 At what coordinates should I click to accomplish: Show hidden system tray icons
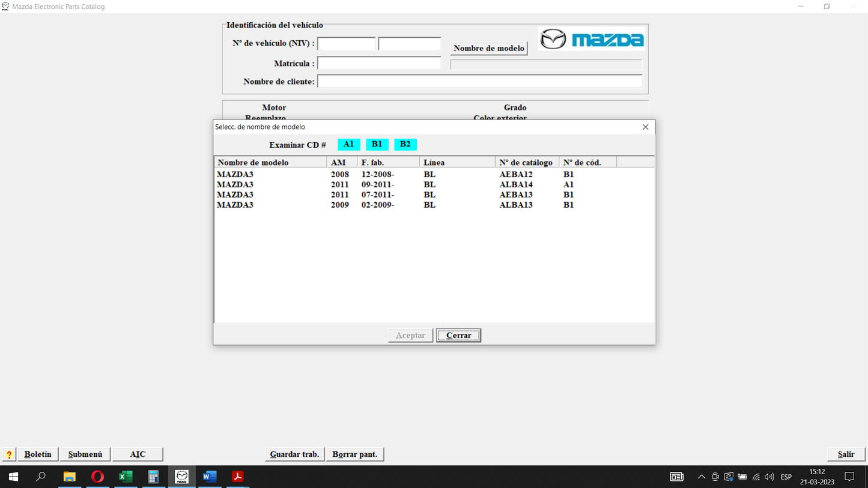tap(701, 477)
